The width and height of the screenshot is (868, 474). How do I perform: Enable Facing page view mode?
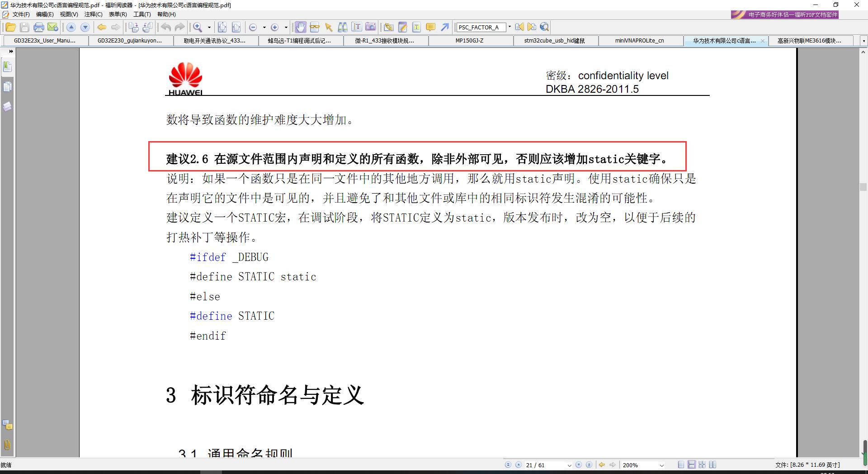[x=713, y=465]
